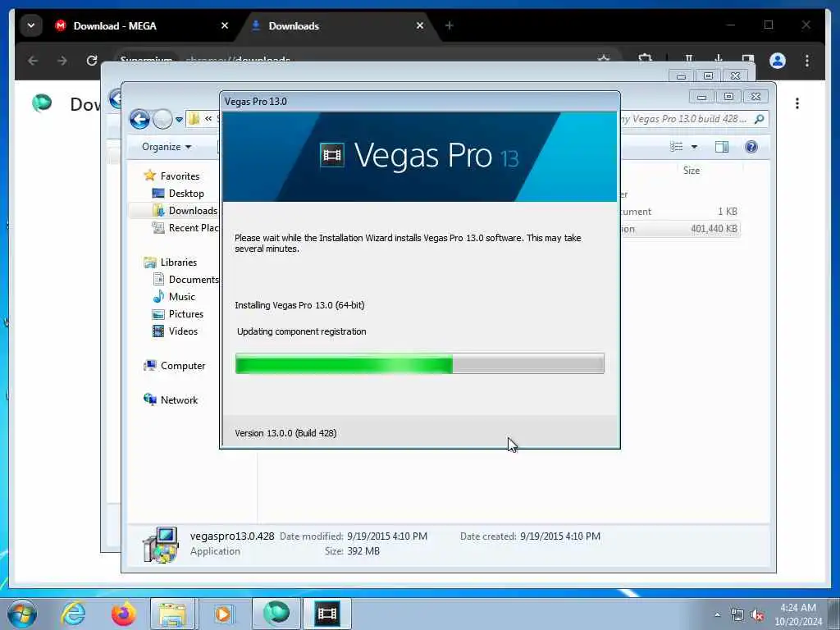The width and height of the screenshot is (840, 630).
Task: Open the change view options dropdown arrow
Action: pyautogui.click(x=694, y=147)
